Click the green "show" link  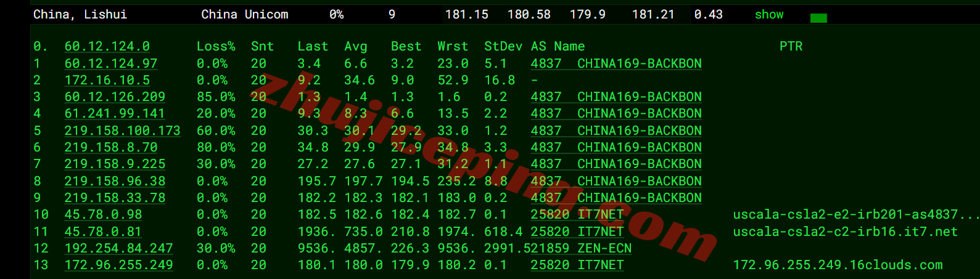[769, 14]
